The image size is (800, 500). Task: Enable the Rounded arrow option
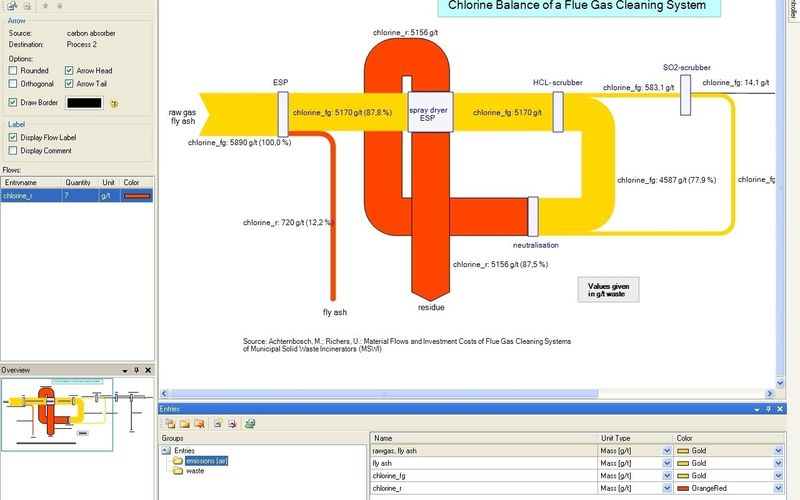point(13,70)
